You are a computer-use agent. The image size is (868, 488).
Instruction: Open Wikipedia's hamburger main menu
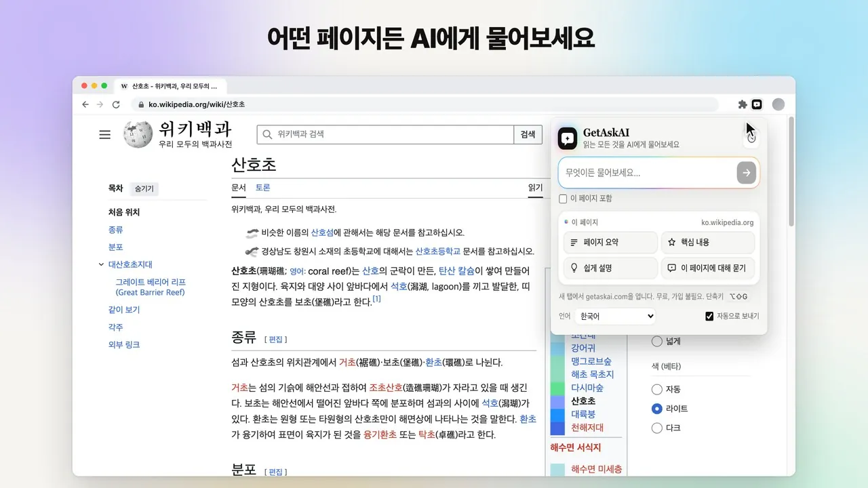tap(104, 135)
